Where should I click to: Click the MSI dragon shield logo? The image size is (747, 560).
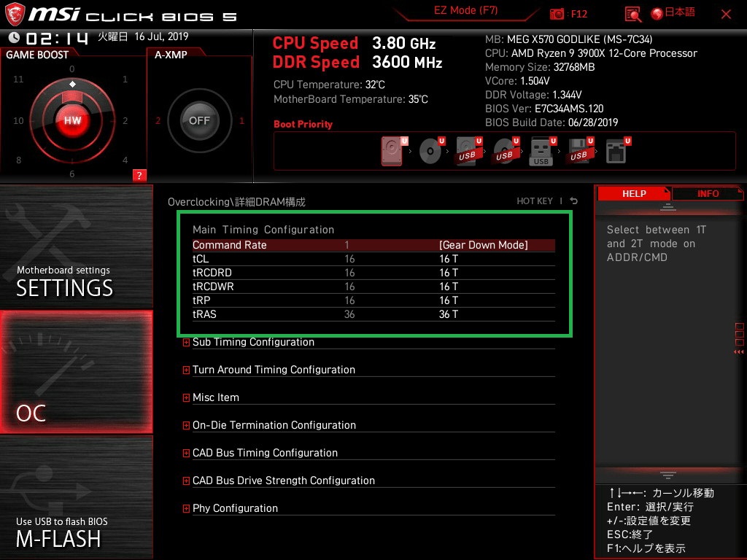[15, 14]
